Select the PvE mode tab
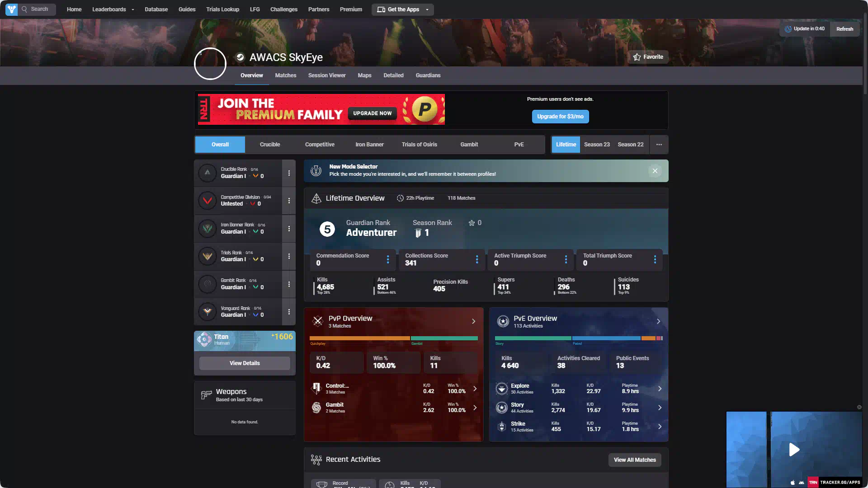868x488 pixels. coord(519,145)
